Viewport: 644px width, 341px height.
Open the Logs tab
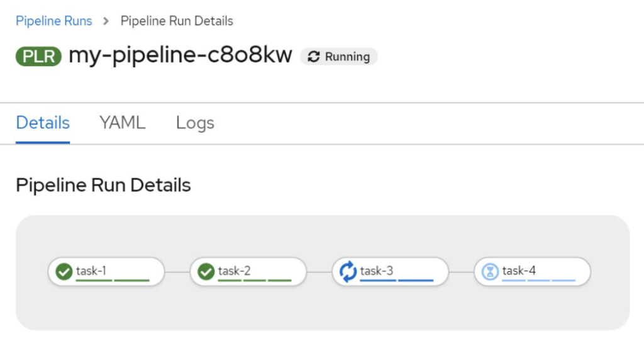[x=195, y=123]
